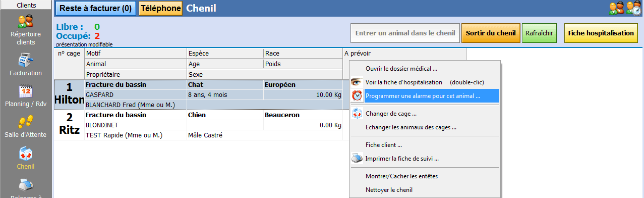Click the 0.00 Kg weight cell
This screenshot has width=644, height=198.
[303, 125]
